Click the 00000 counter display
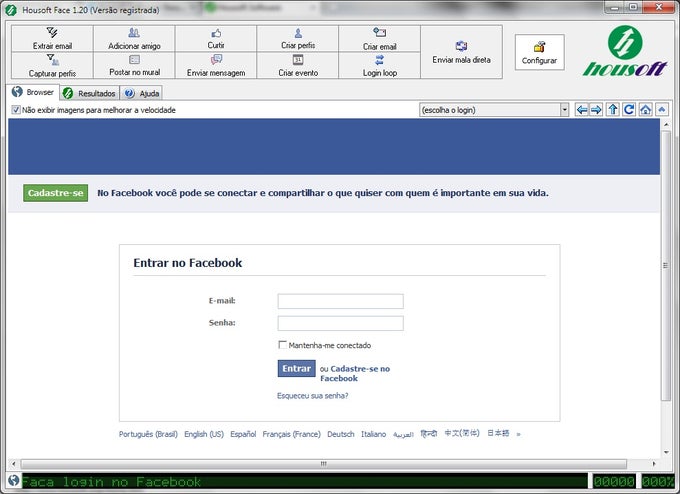The height and width of the screenshot is (494, 680). (x=614, y=481)
